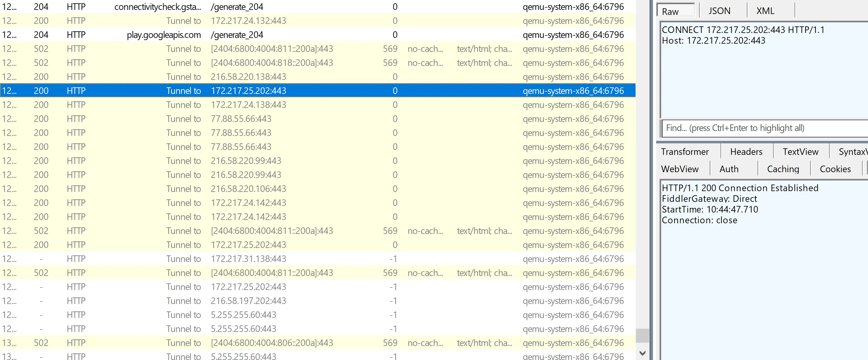This screenshot has width=868, height=360.
Task: Select the Auth response tab
Action: (x=729, y=169)
